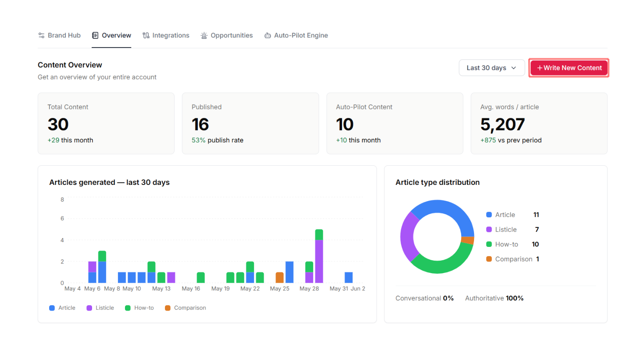Select the Auto-Pilot Content card
644x351 pixels.
(x=395, y=123)
